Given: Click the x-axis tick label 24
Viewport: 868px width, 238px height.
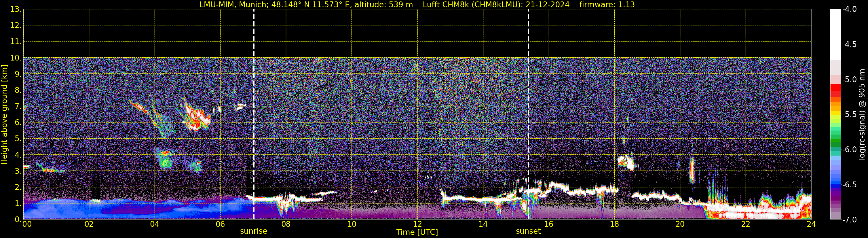Looking at the screenshot, I should (x=811, y=224).
